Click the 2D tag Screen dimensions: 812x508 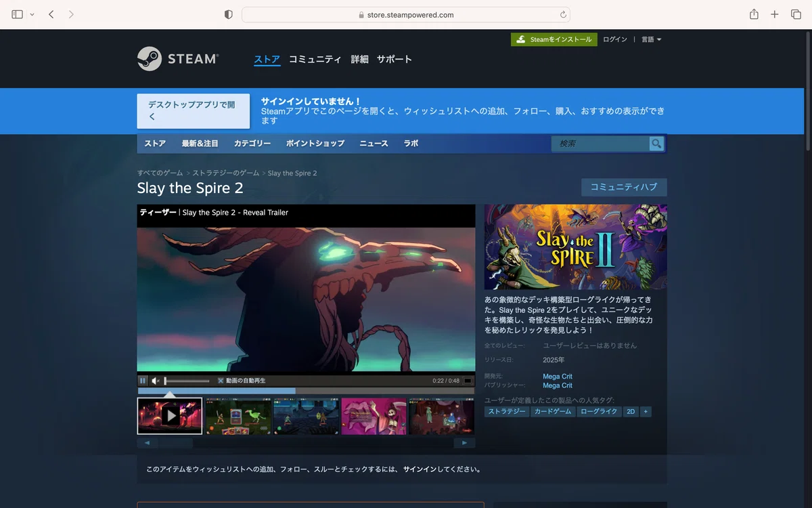click(x=631, y=412)
